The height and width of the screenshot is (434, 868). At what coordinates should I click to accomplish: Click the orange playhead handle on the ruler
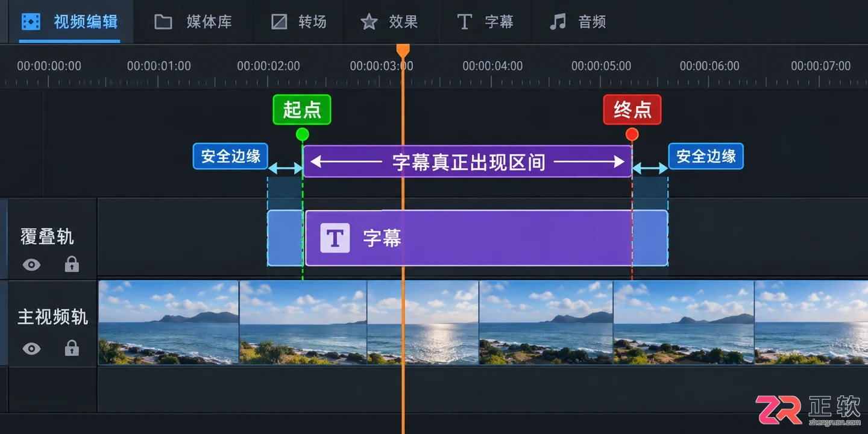(403, 51)
